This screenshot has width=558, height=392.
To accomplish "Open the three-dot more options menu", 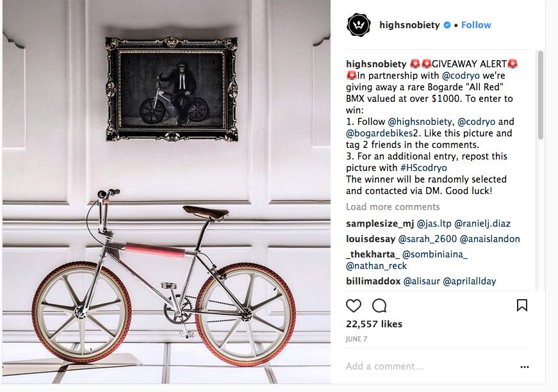I will [x=525, y=367].
